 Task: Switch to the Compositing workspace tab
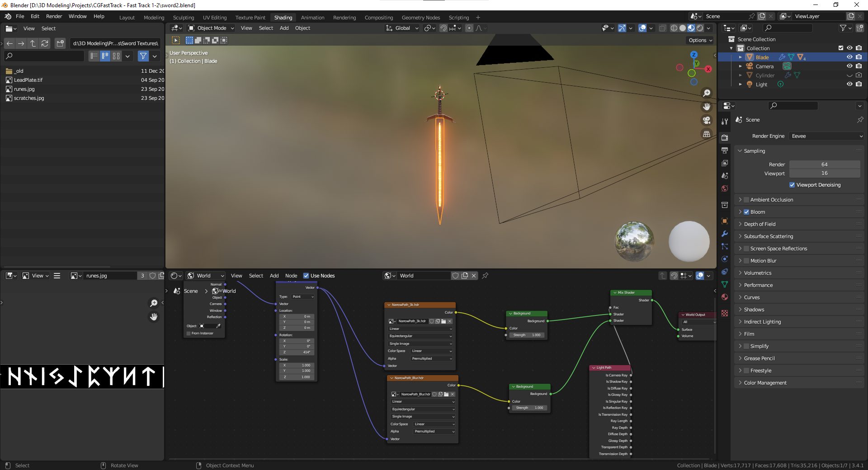(x=378, y=18)
